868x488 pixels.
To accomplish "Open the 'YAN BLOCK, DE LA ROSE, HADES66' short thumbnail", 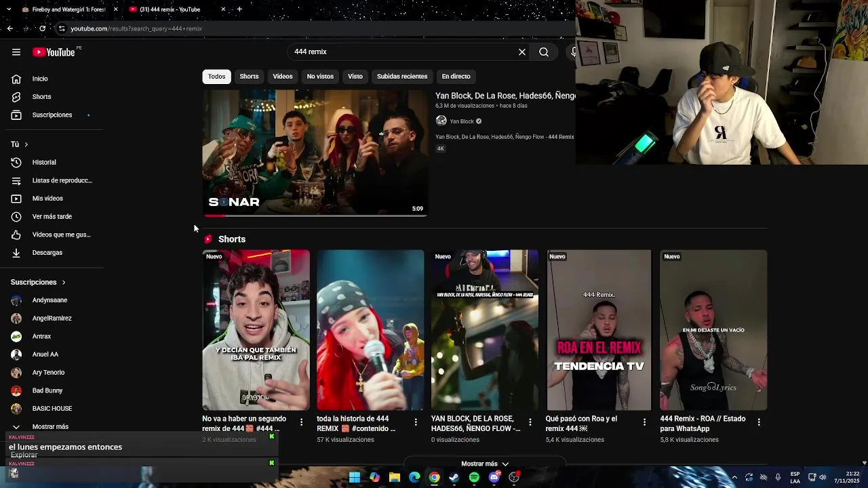I will pyautogui.click(x=485, y=330).
